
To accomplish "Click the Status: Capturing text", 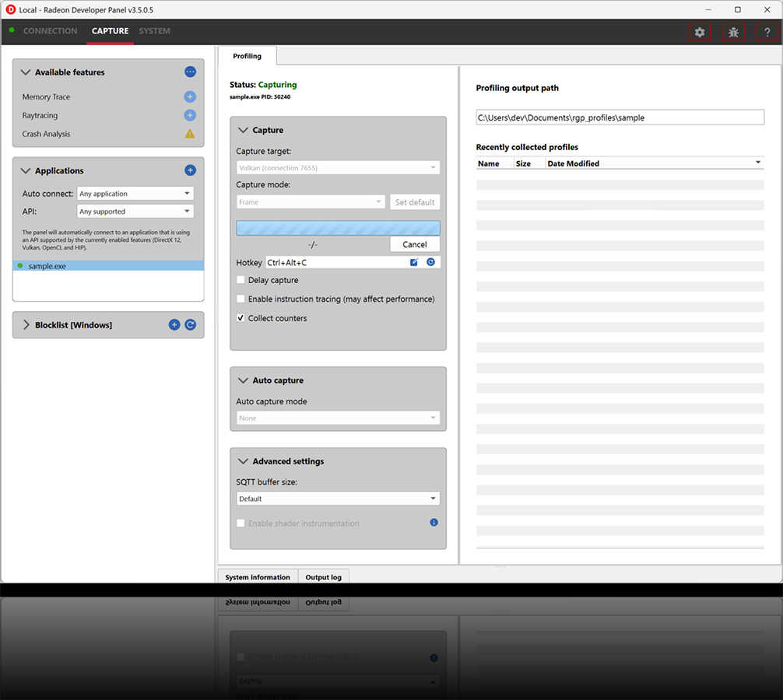I will coord(263,85).
